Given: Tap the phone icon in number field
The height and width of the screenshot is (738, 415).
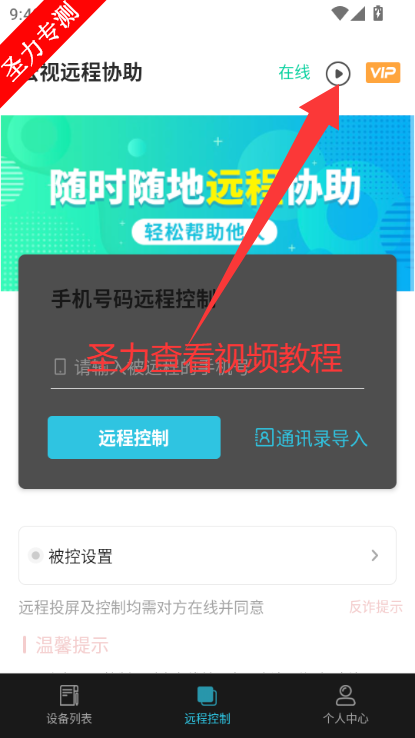Looking at the screenshot, I should [x=60, y=367].
